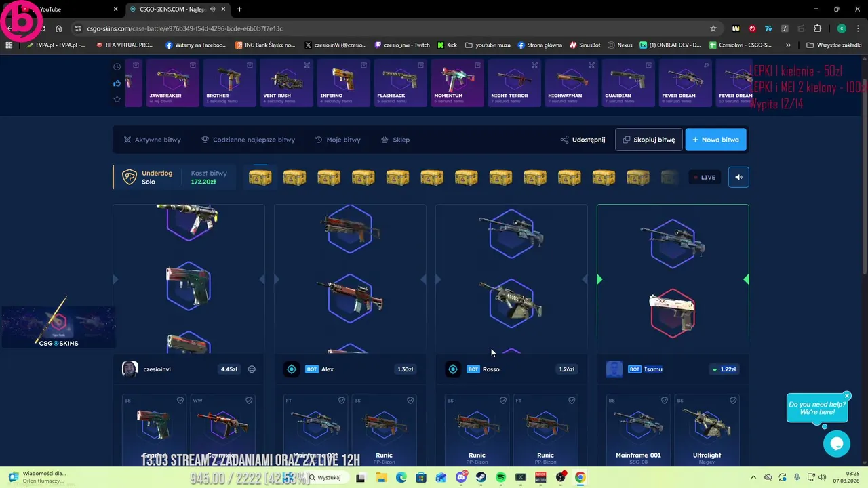868x488 pixels.
Task: Open the Wszystkie zakładki folder
Action: tap(833, 45)
